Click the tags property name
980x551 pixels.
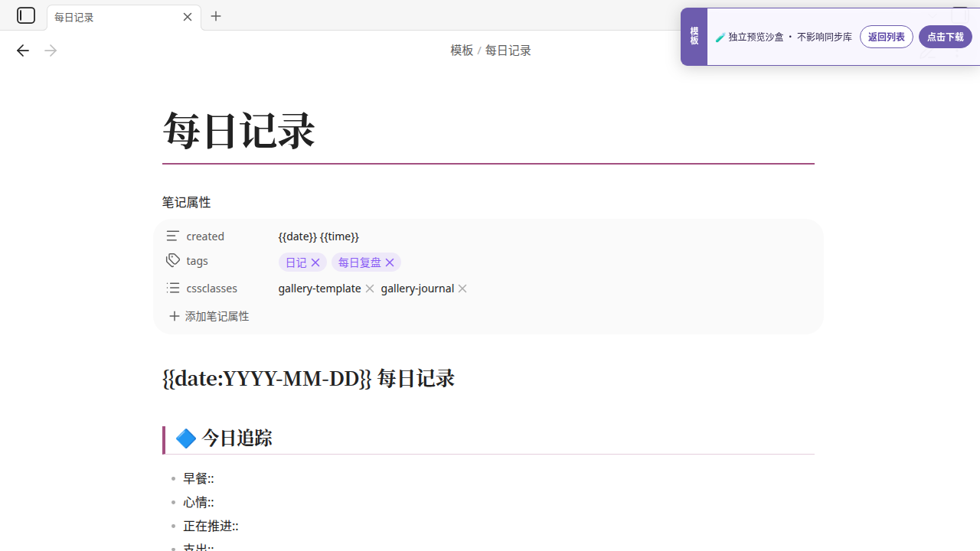(x=197, y=261)
